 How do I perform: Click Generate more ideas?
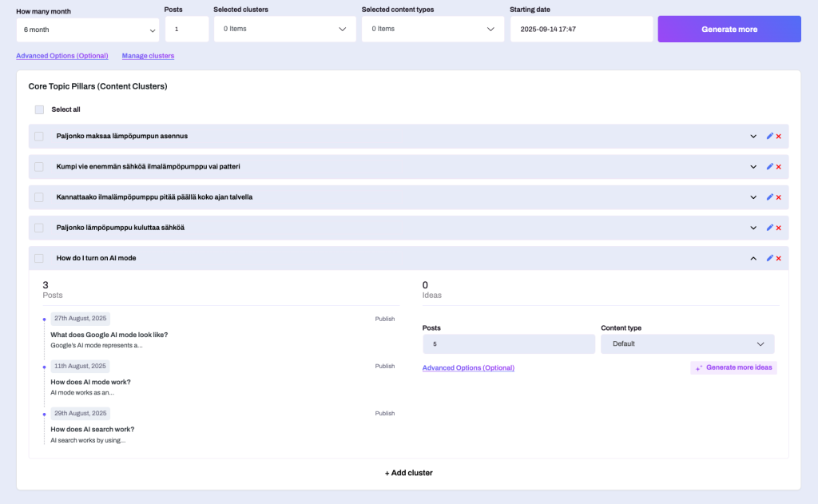coord(733,368)
